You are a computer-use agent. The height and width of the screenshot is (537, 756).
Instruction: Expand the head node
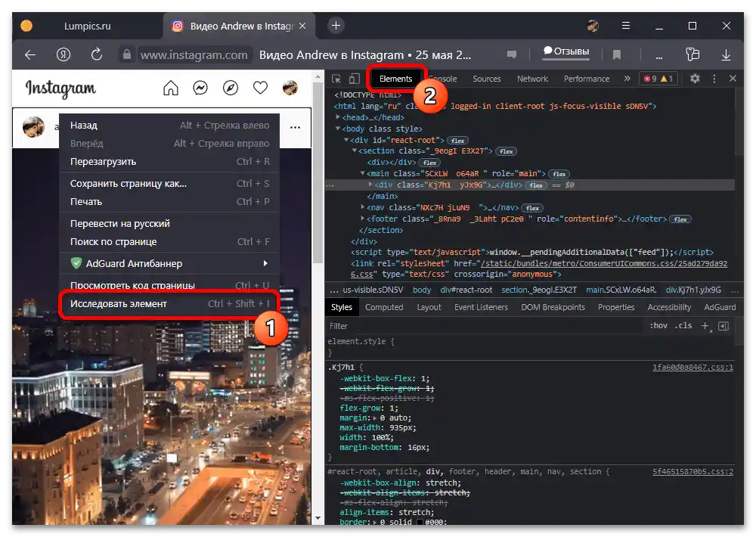337,117
